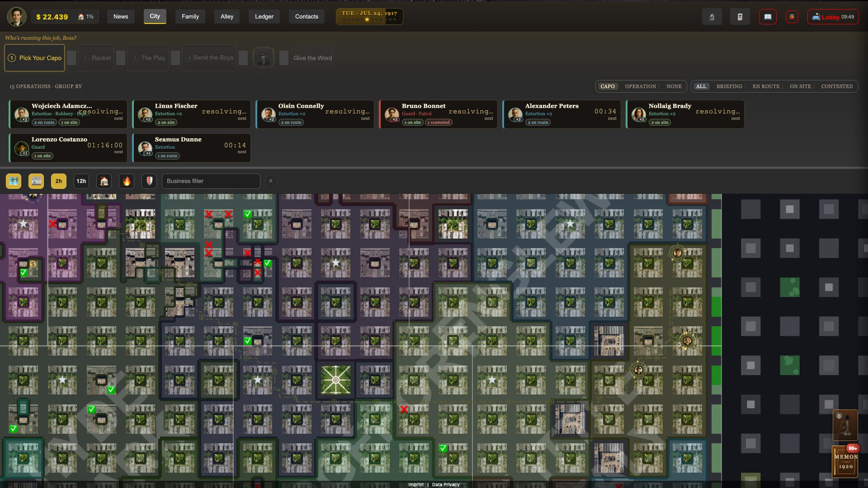Viewport: 868px width, 488px height.
Task: Open the playing card icon button
Action: coord(740,17)
